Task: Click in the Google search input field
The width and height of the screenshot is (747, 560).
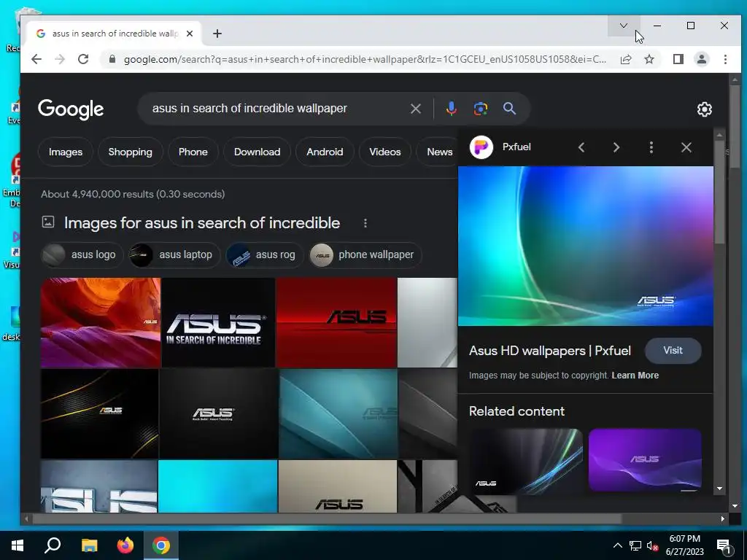Action: click(x=276, y=109)
